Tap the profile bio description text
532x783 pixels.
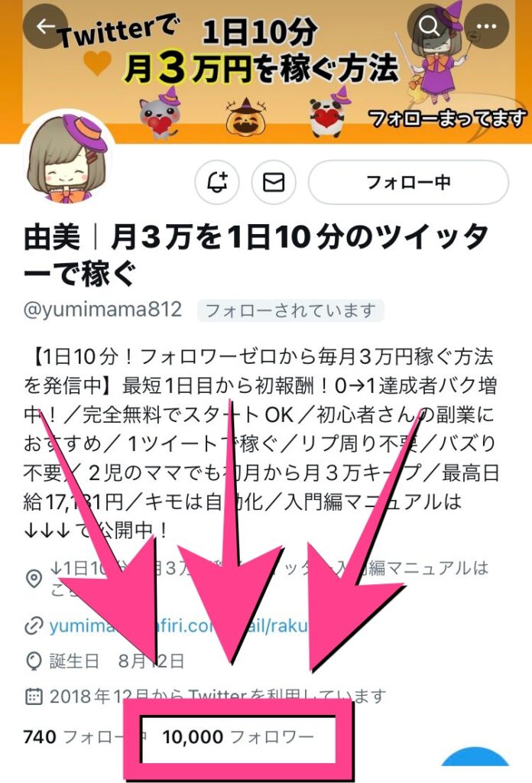coord(261,443)
